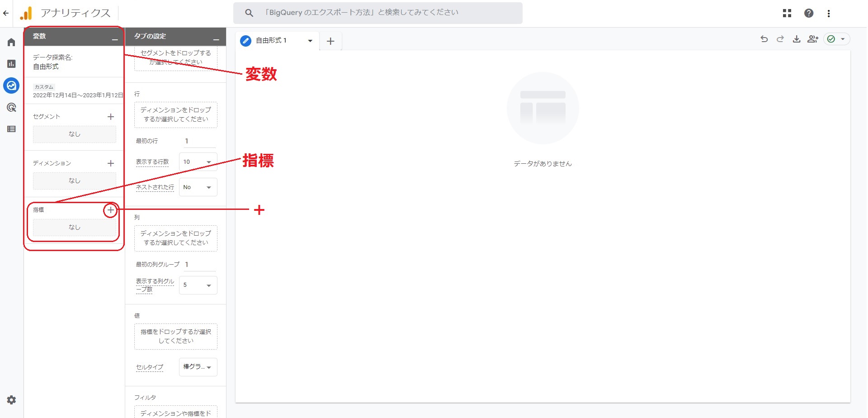The height and width of the screenshot is (418, 868).
Task: Click the pencil icon on 自由形式 1 tab
Action: (245, 41)
